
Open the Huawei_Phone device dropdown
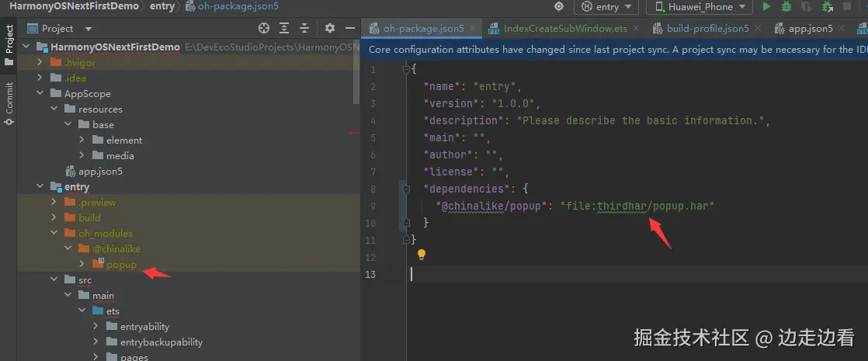[700, 7]
